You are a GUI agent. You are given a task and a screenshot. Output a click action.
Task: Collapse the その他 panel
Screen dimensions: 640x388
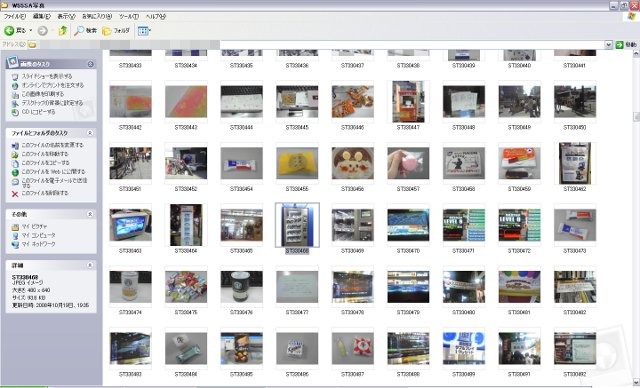pos(90,214)
